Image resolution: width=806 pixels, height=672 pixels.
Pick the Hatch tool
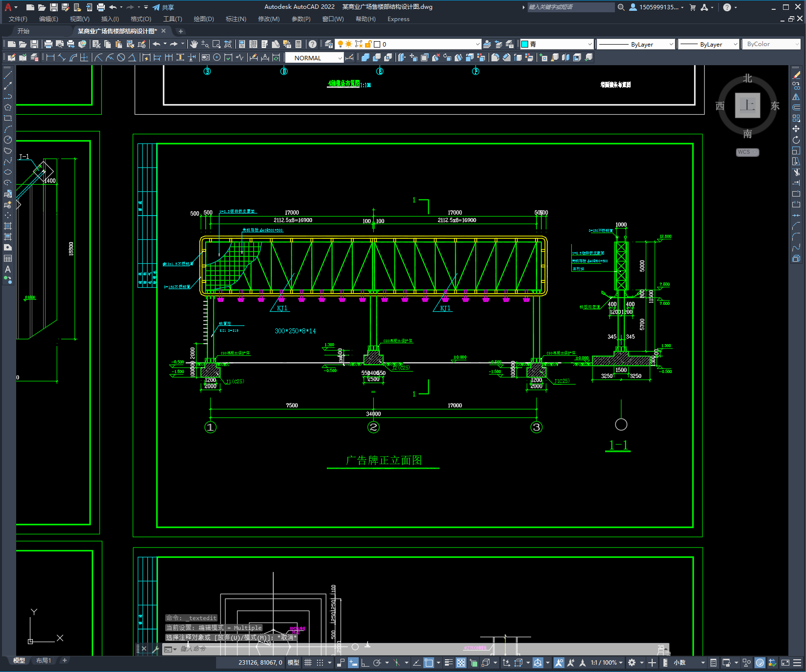[8, 226]
